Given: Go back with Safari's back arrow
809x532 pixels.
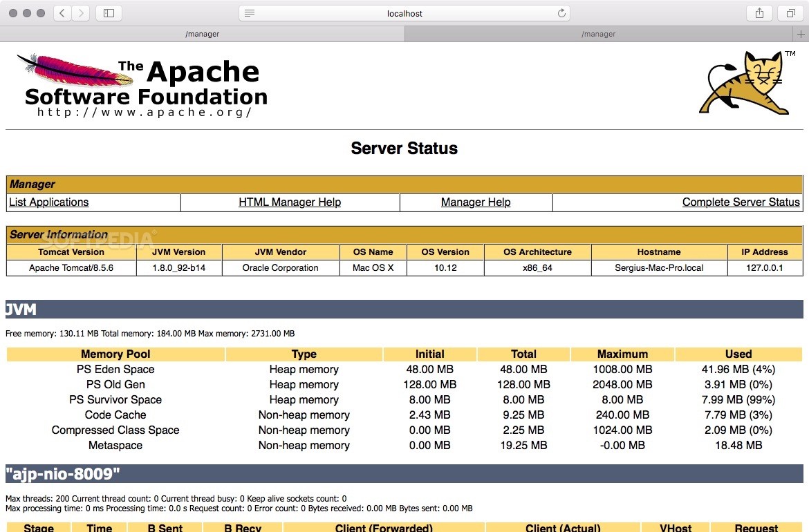Looking at the screenshot, I should click(x=62, y=13).
